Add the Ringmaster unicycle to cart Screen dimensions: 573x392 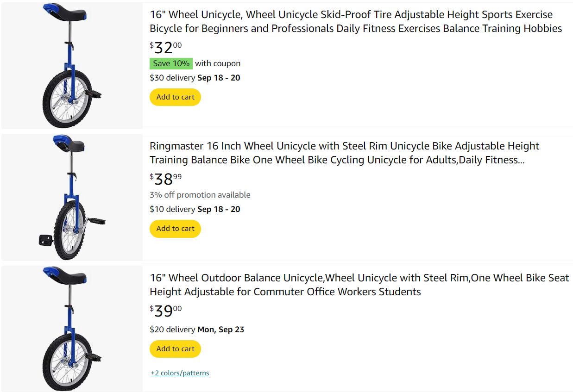[175, 229]
